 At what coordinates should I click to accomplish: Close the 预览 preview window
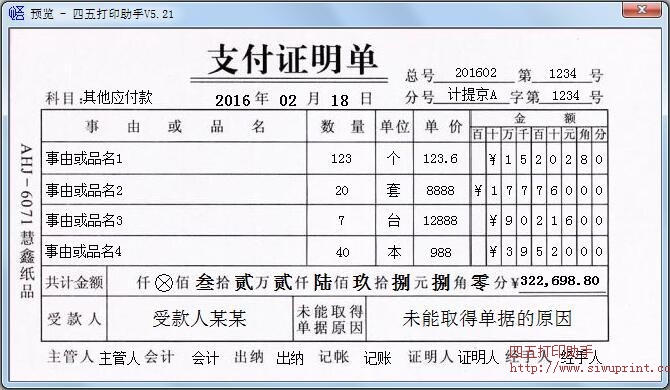click(x=641, y=9)
